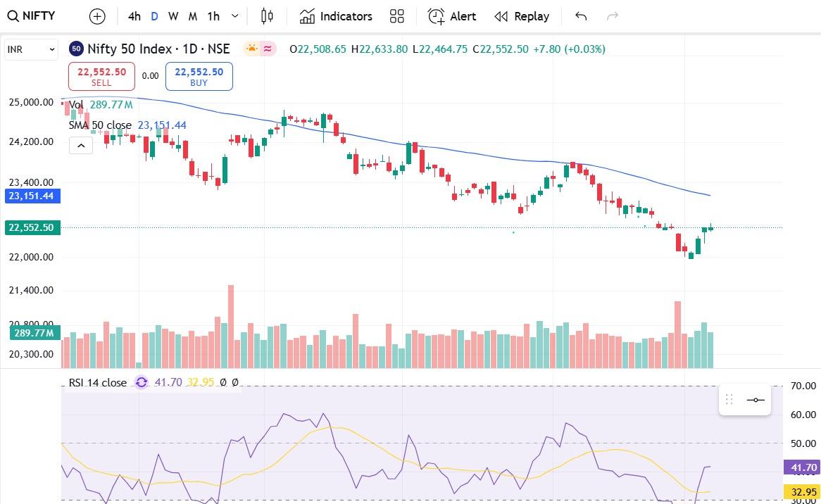Click the sun market status icon

[252, 49]
